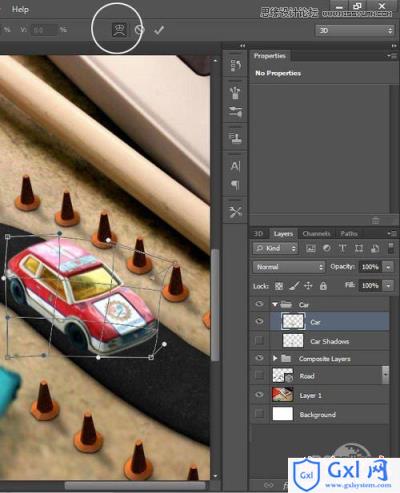This screenshot has width=400, height=493.
Task: Cancel the transform with the circle-slash icon
Action: click(140, 30)
